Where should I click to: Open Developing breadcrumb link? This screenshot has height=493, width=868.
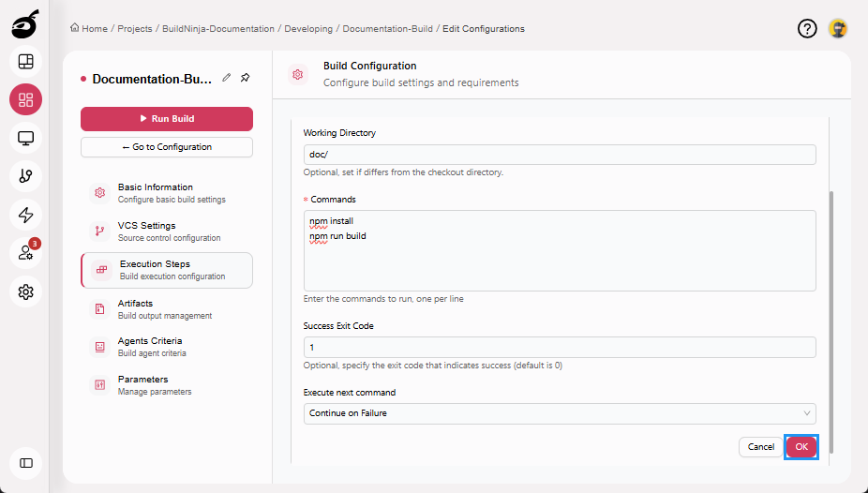click(308, 29)
